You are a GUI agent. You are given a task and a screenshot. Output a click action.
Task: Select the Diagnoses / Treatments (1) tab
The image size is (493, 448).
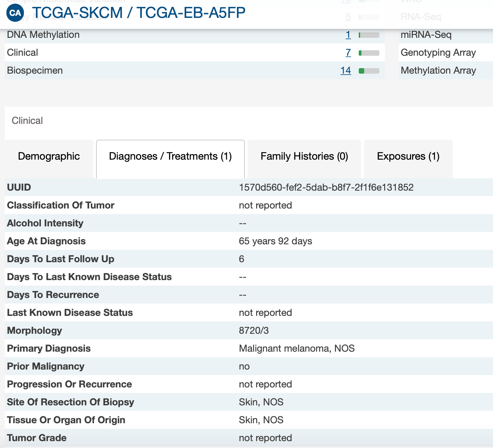(170, 159)
